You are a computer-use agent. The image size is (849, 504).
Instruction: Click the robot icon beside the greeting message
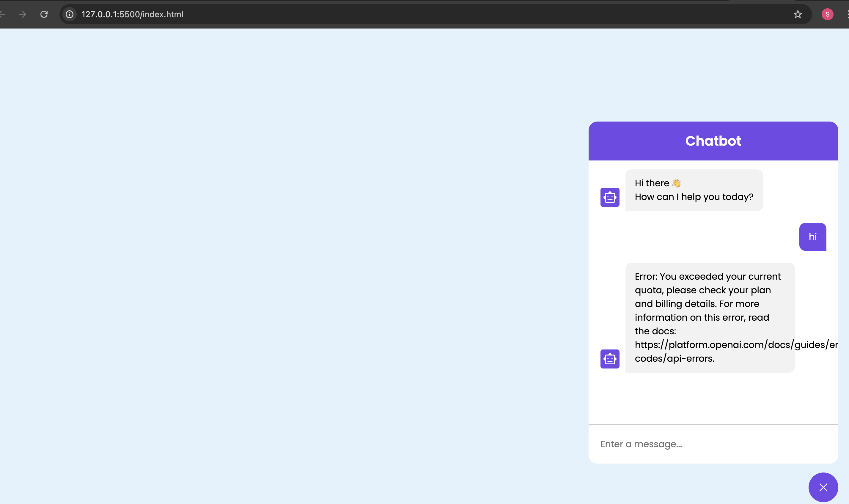pyautogui.click(x=609, y=197)
